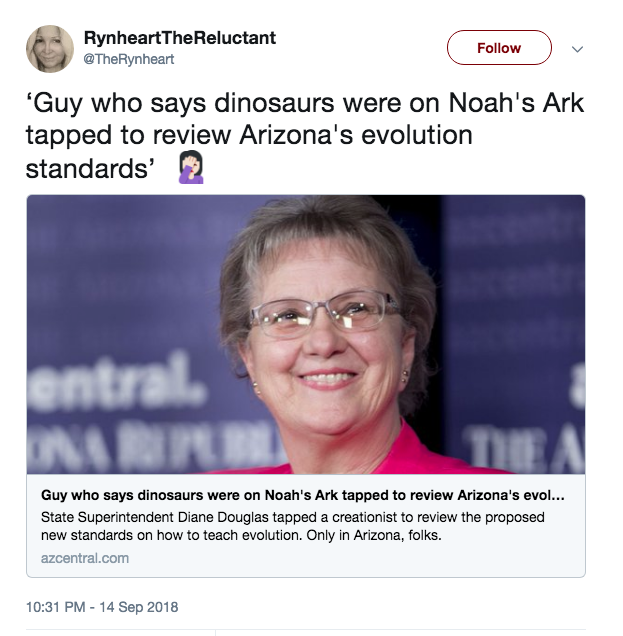Image resolution: width=623 pixels, height=636 pixels.
Task: Click the 14 Sep 2018 date
Action: 139,607
